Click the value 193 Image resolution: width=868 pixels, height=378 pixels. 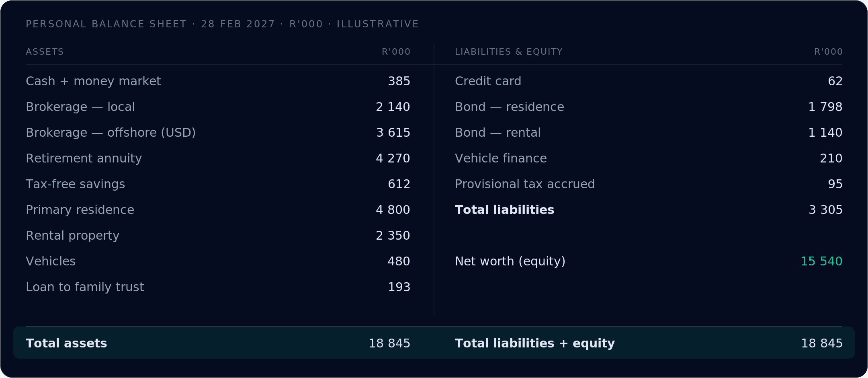[399, 287]
